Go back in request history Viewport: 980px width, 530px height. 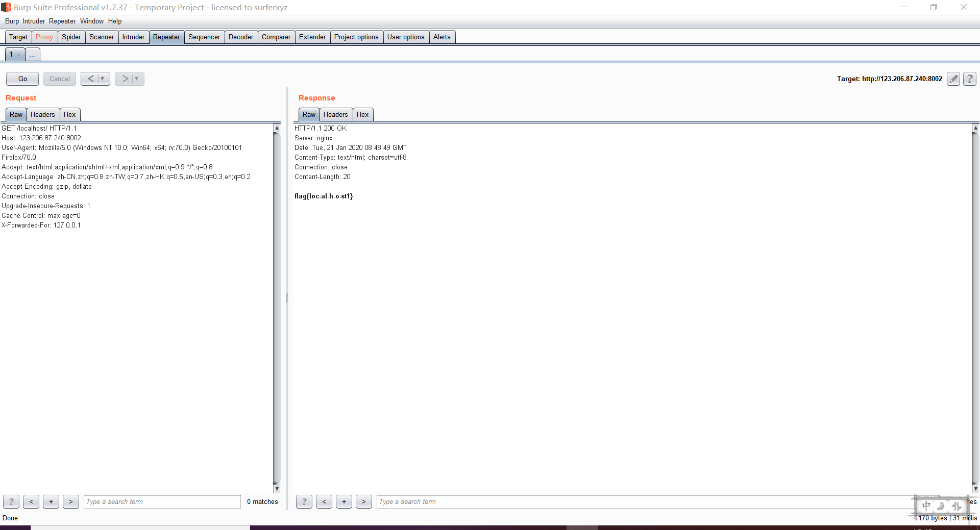[91, 79]
